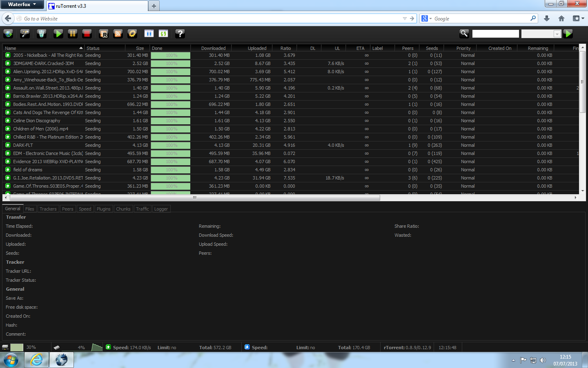Select the Plugins tab
588x368 pixels.
tap(104, 209)
